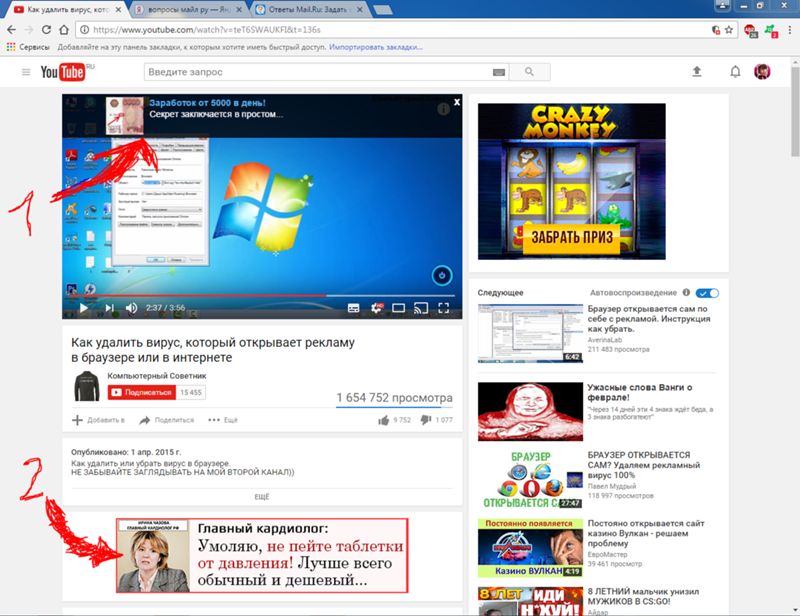800x616 pixels.
Task: Click the Autoplay info icon
Action: coord(686,292)
